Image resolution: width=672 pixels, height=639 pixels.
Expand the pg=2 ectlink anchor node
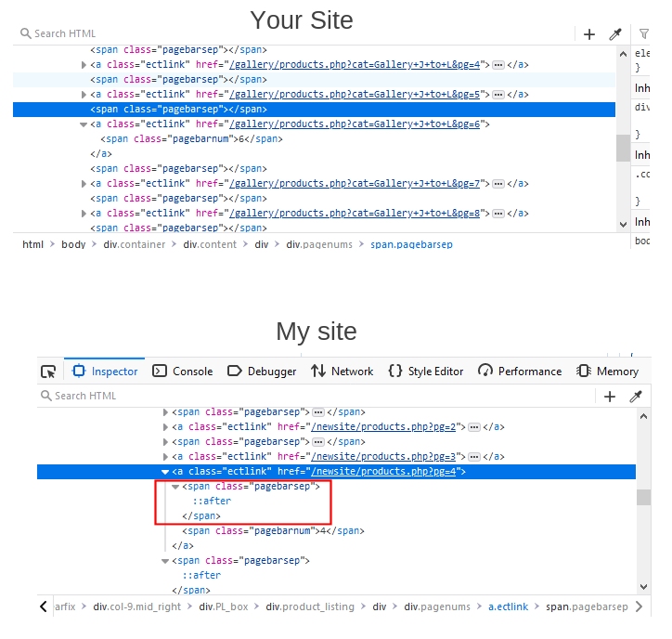point(166,427)
